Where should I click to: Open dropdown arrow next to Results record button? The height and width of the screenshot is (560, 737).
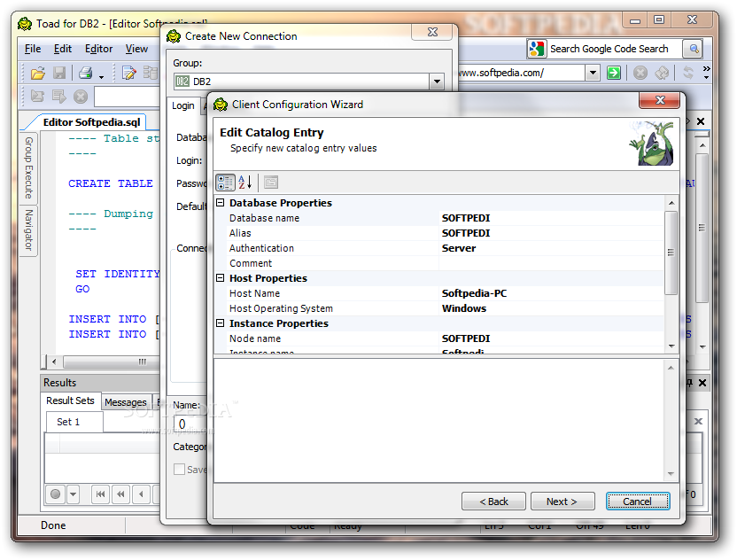[73, 494]
